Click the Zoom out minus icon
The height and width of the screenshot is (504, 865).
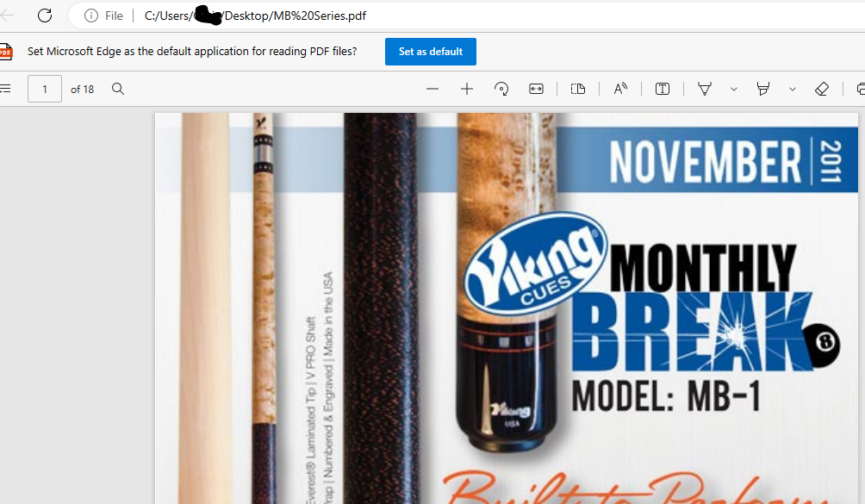(432, 89)
